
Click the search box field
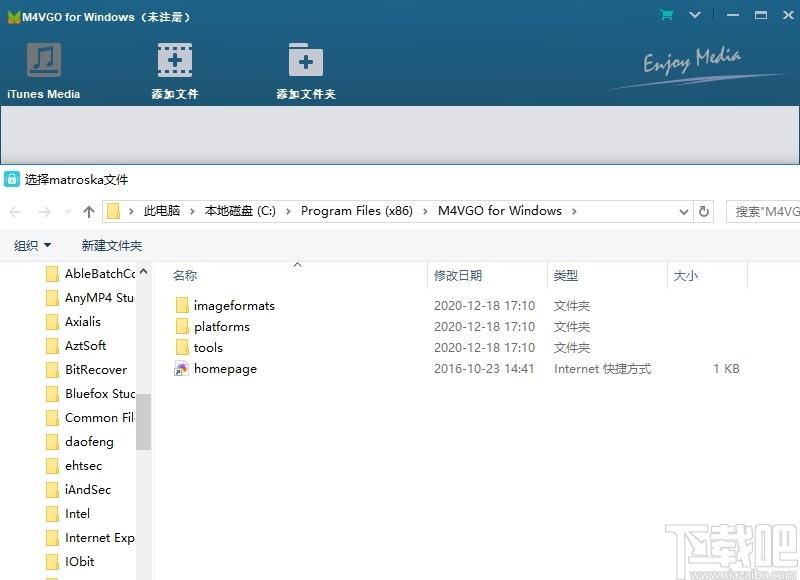click(763, 212)
